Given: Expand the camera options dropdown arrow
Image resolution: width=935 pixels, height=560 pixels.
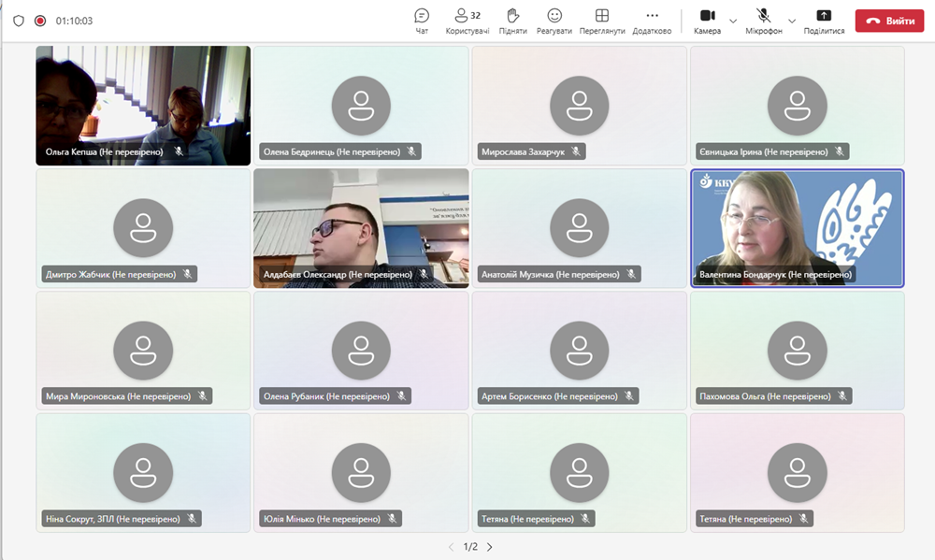Looking at the screenshot, I should [x=733, y=21].
